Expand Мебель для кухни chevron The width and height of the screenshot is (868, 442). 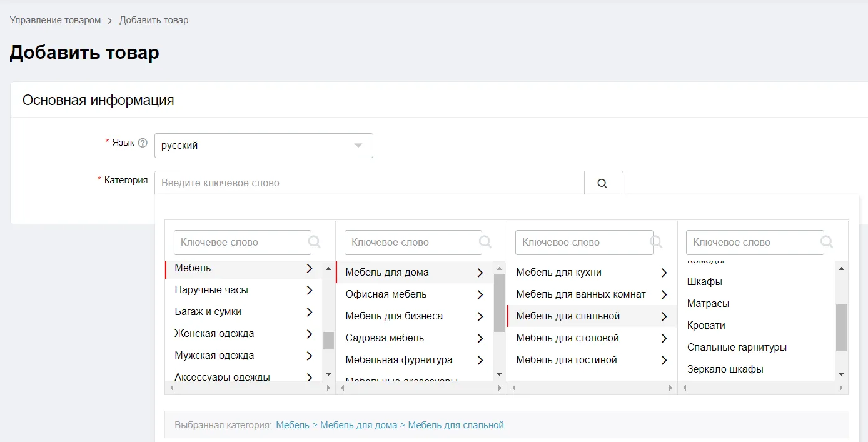[664, 273]
